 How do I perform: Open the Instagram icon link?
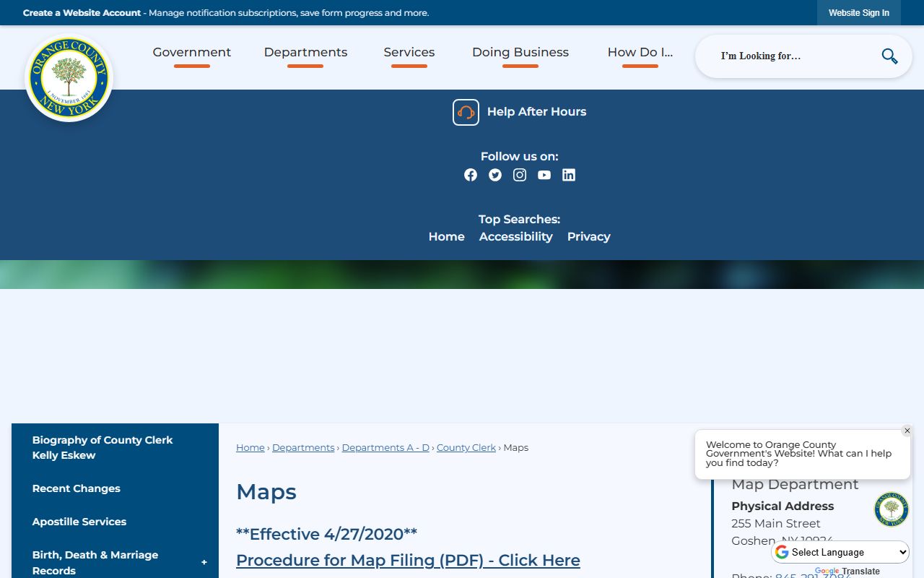[520, 175]
